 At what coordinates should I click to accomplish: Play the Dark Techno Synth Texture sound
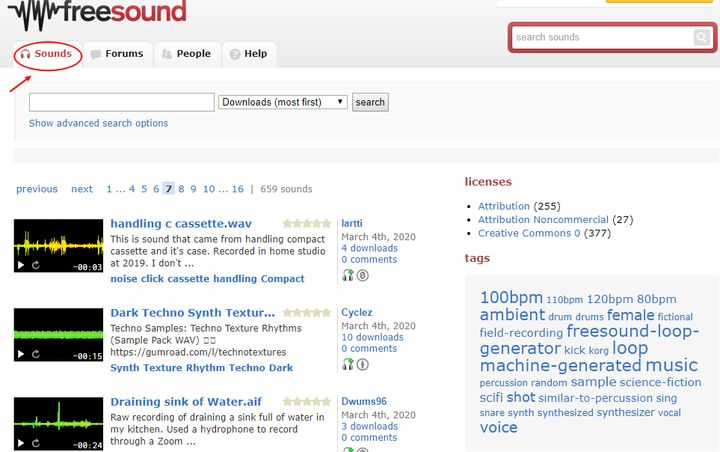point(21,355)
